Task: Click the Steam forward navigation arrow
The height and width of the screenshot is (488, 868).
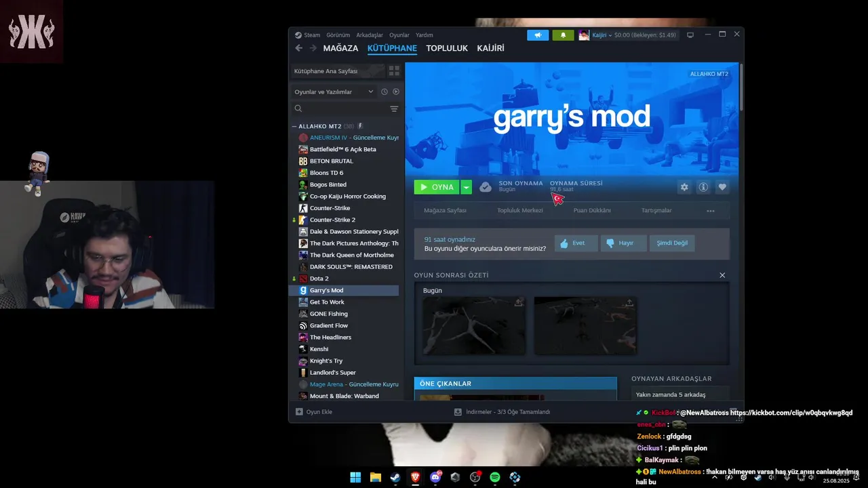Action: click(x=313, y=48)
